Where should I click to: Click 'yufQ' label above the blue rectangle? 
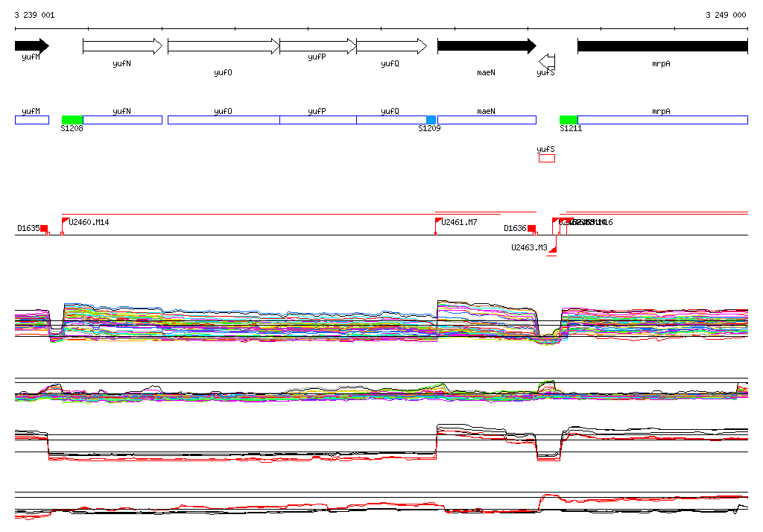pyautogui.click(x=390, y=112)
